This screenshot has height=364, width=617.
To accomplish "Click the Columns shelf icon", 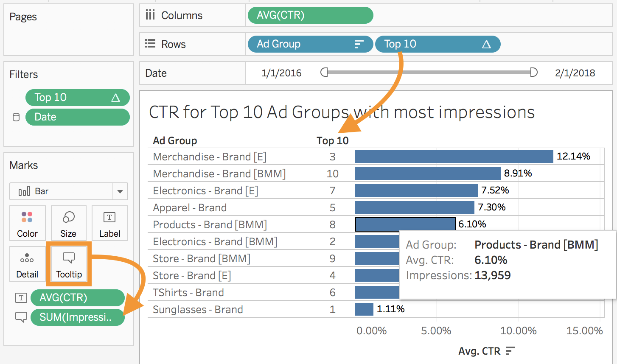I will pos(150,15).
